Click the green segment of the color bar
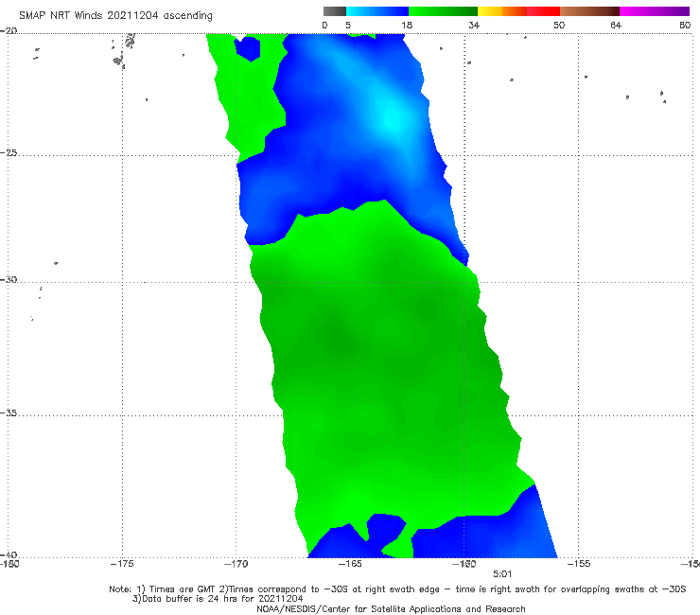Image resolution: width=700 pixels, height=615 pixels. click(x=443, y=11)
